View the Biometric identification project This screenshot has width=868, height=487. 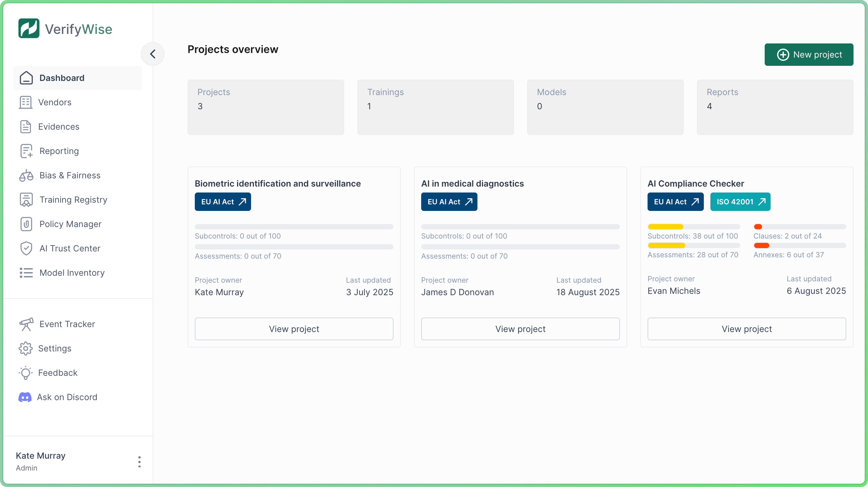tap(294, 329)
